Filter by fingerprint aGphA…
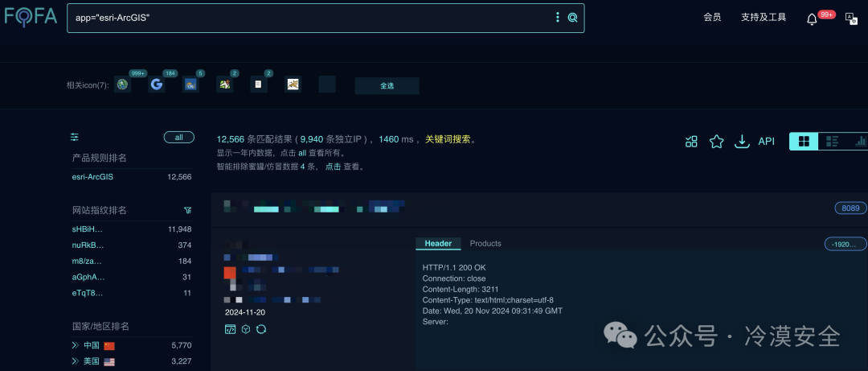 (x=88, y=277)
